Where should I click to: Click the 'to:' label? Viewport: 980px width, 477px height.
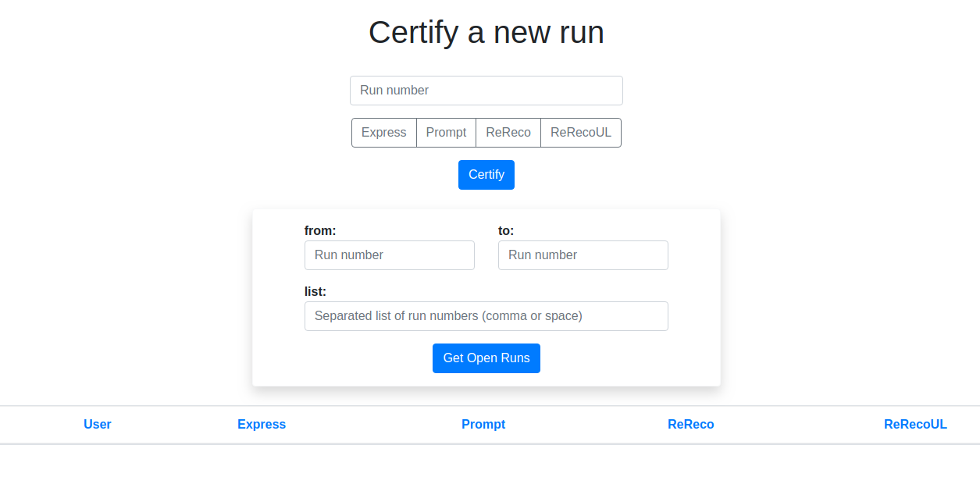(x=506, y=230)
